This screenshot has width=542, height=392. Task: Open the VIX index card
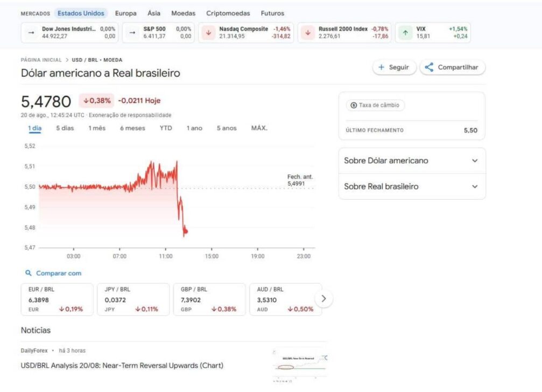[x=433, y=32]
